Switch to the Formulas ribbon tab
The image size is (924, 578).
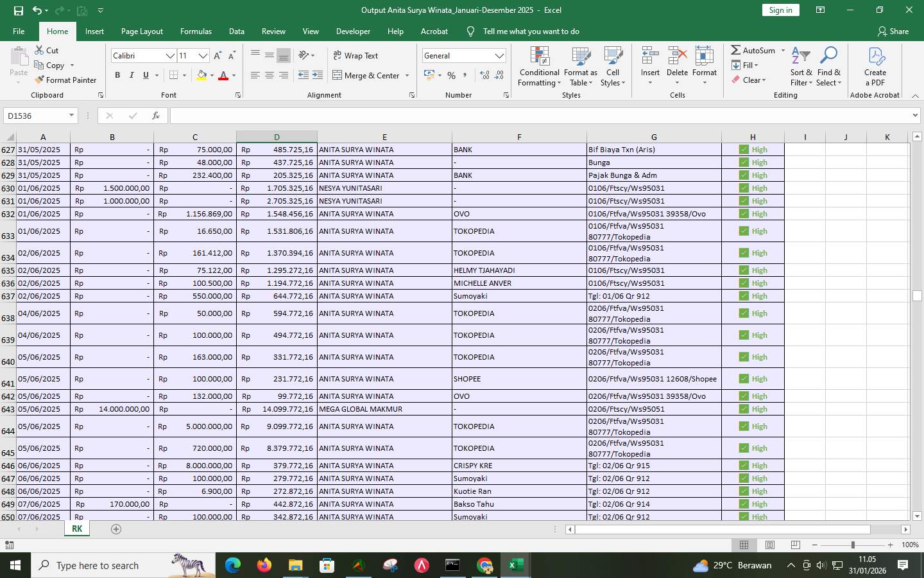196,31
